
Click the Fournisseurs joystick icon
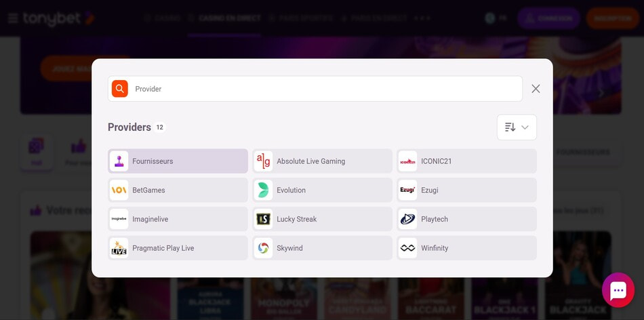[x=119, y=161]
